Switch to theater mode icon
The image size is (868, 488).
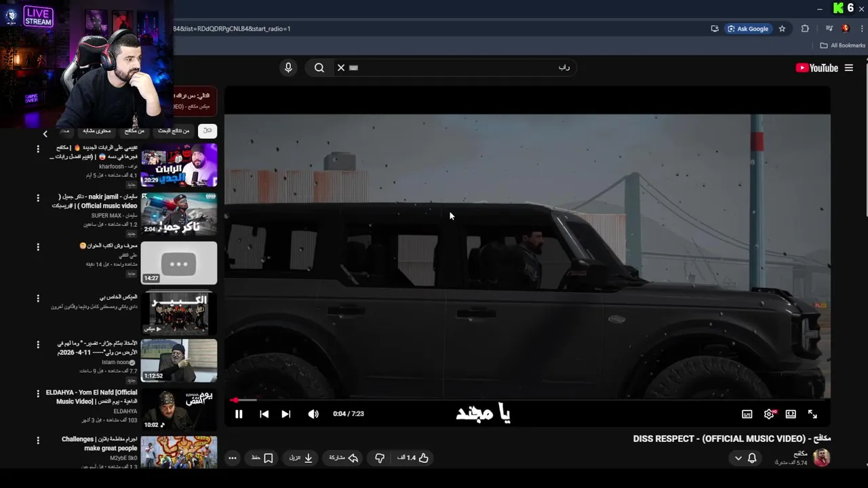791,414
